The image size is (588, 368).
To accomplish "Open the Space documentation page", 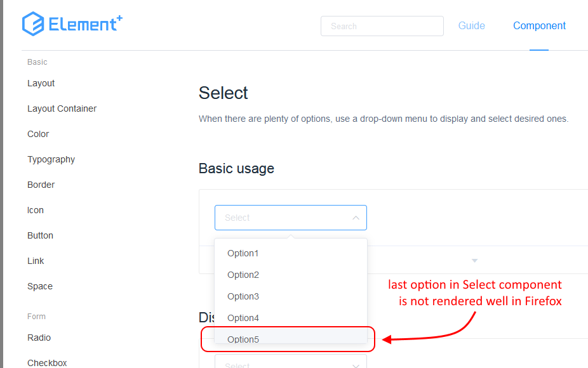I will (x=39, y=286).
